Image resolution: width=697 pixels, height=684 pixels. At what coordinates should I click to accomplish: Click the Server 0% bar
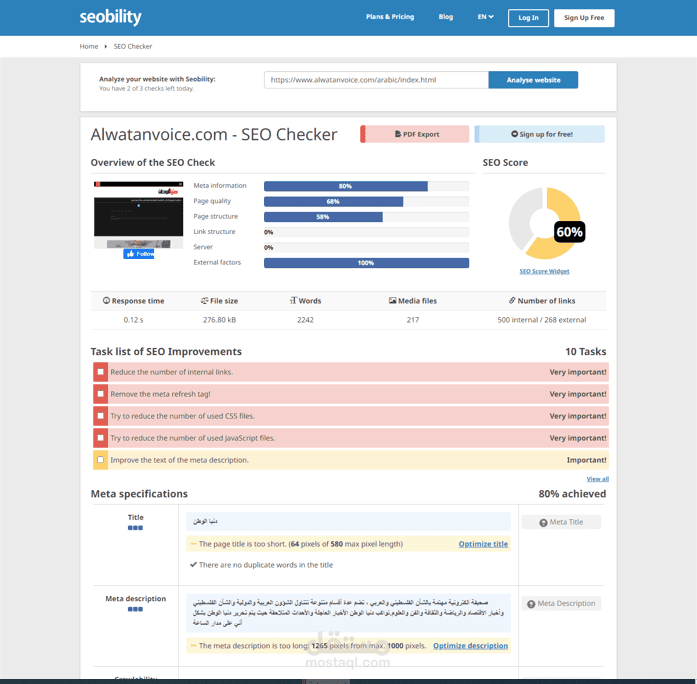pyautogui.click(x=366, y=248)
